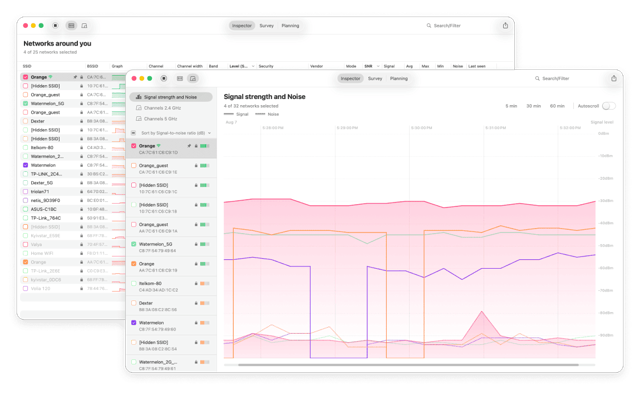
Task: Check Dexter checkbox in back window list
Action: (x=25, y=121)
